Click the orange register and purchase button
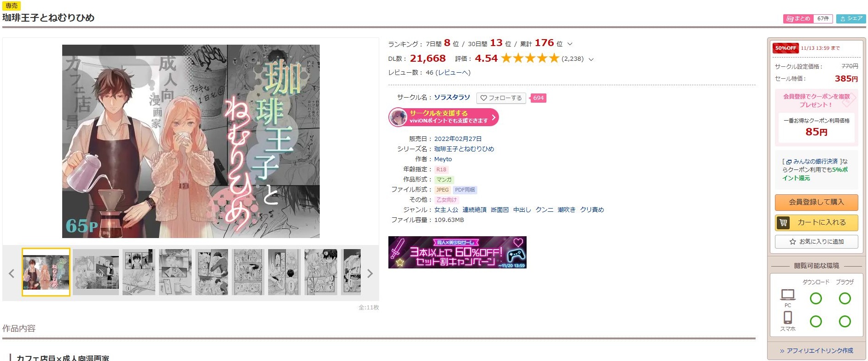Screen dimensions: 868x361 (x=816, y=202)
